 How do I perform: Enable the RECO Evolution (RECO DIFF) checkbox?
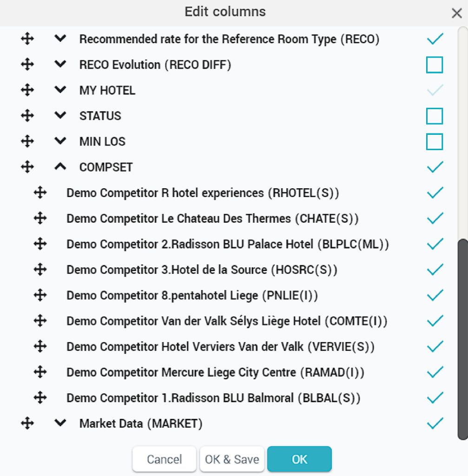(435, 65)
